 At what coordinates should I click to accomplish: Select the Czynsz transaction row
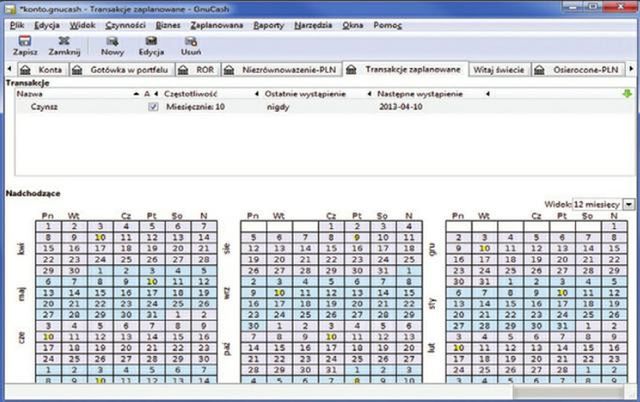coord(325,107)
